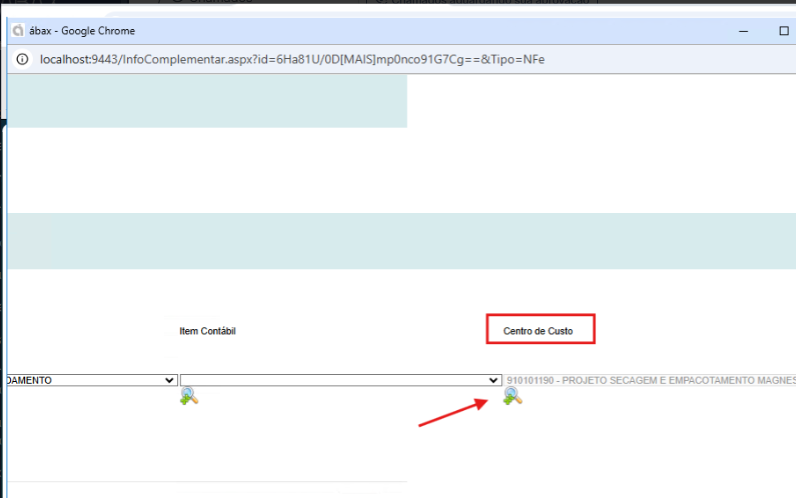The image size is (796, 498).
Task: Minimize the ábax Chrome popup window
Action: 742,31
